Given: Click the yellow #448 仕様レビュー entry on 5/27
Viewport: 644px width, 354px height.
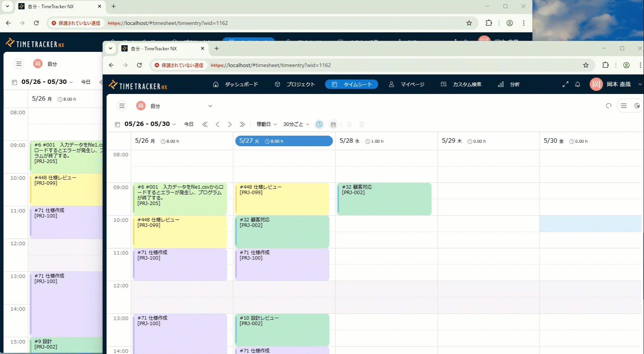Looking at the screenshot, I should click(282, 199).
